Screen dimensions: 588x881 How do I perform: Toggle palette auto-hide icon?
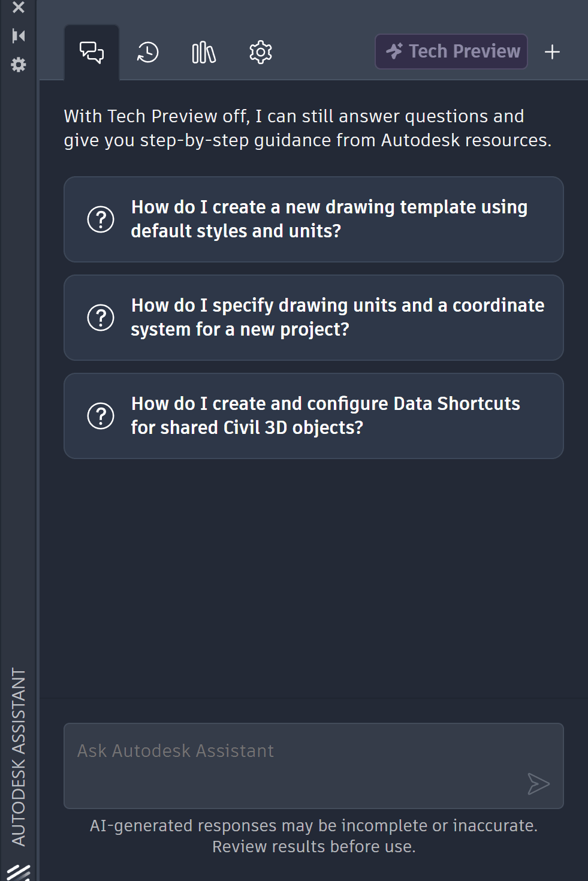tap(19, 36)
